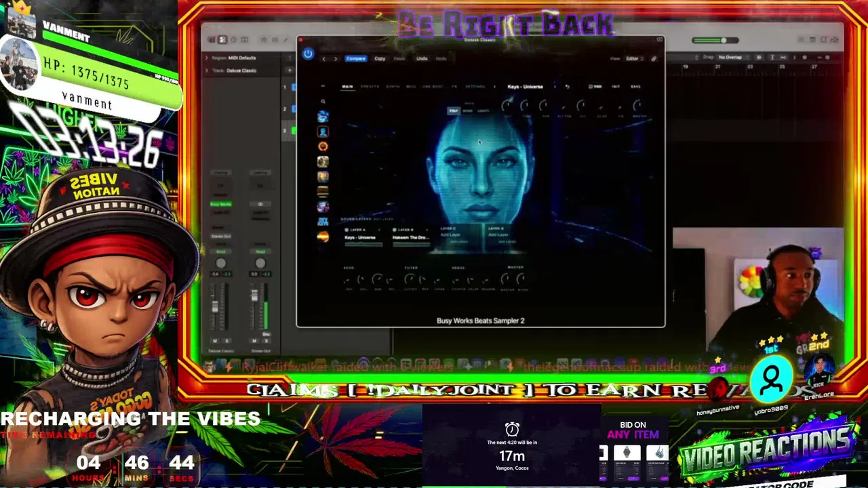
Task: Click the master volume knob at bottom
Action: click(x=506, y=279)
